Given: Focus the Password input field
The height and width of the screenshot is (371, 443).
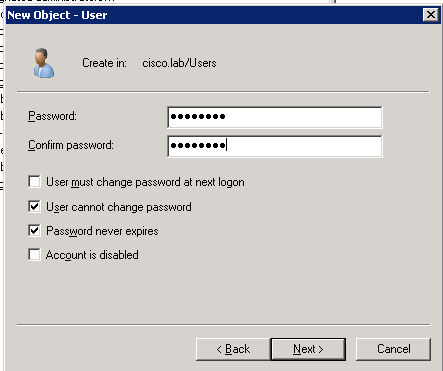Looking at the screenshot, I should click(275, 117).
